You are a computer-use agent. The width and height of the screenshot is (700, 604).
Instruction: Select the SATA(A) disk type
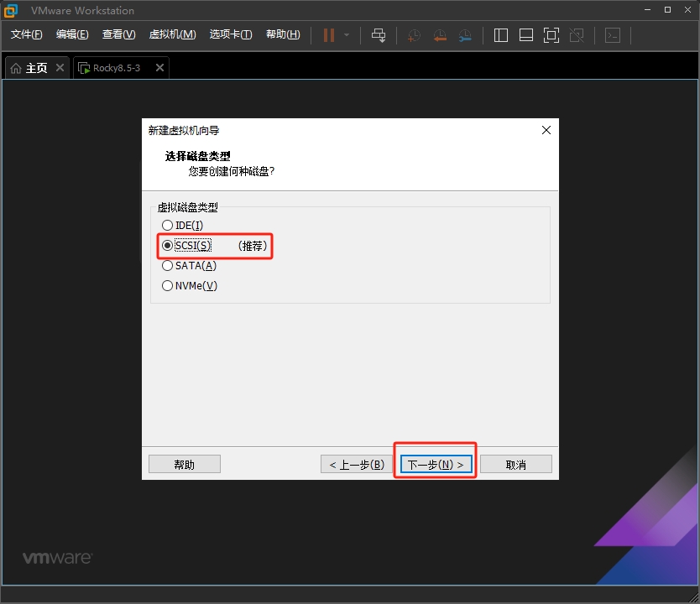coord(190,265)
